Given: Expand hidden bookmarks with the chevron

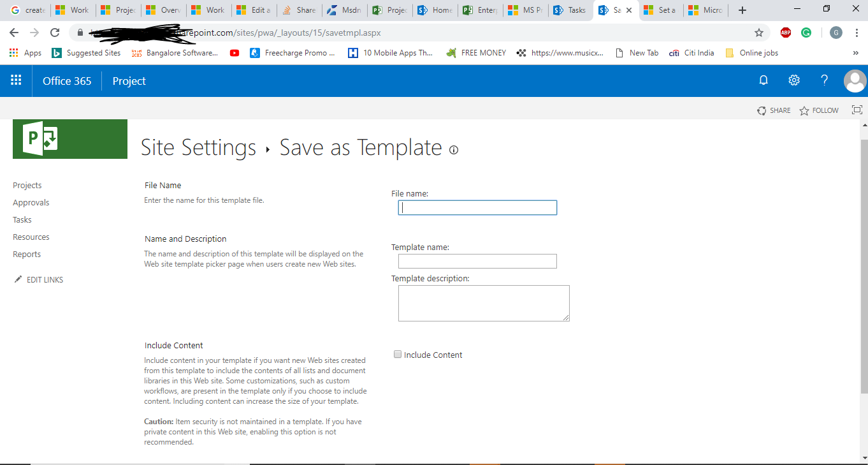Looking at the screenshot, I should tap(855, 53).
